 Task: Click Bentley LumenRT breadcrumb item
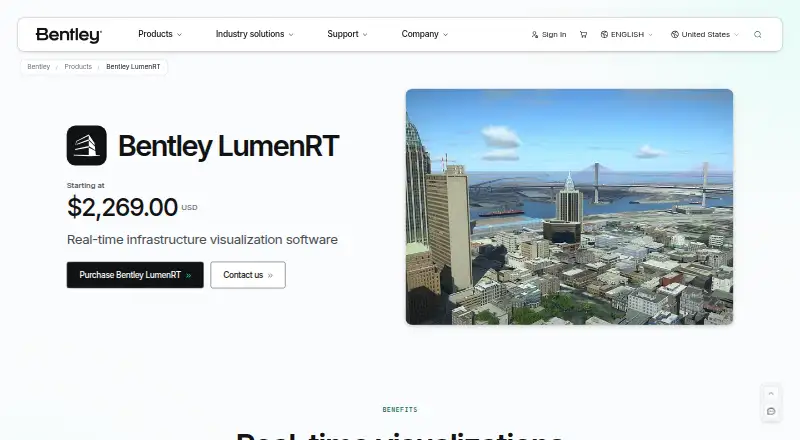click(x=133, y=67)
